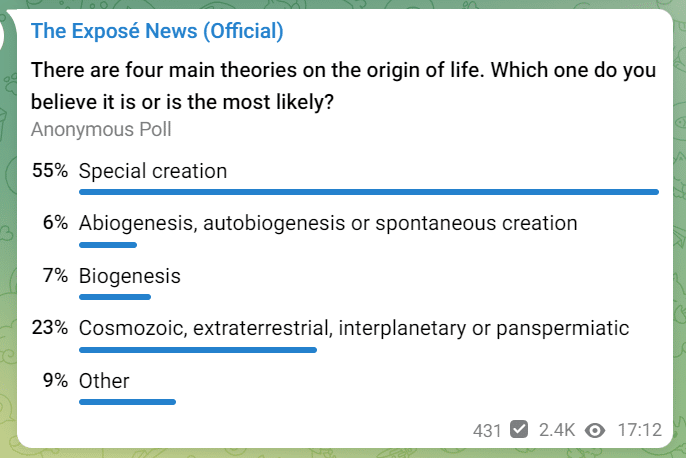Click the eye views icon
The width and height of the screenshot is (686, 458).
pos(595,430)
